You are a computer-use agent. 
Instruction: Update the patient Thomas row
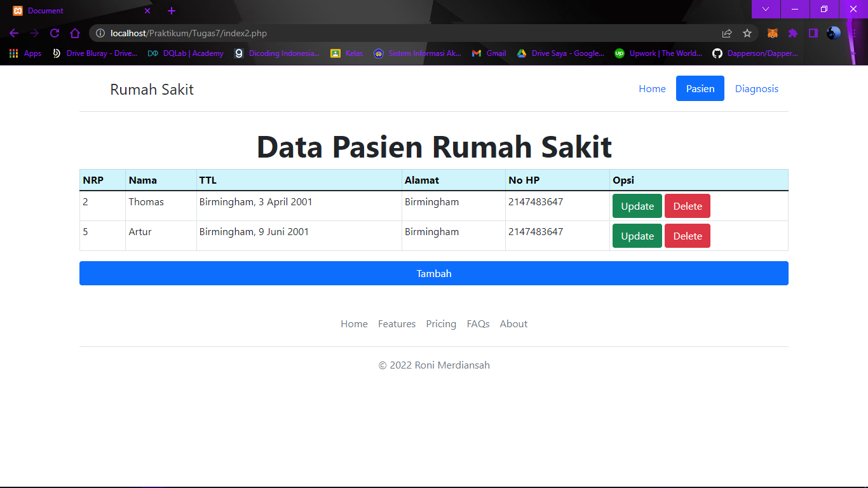click(637, 206)
